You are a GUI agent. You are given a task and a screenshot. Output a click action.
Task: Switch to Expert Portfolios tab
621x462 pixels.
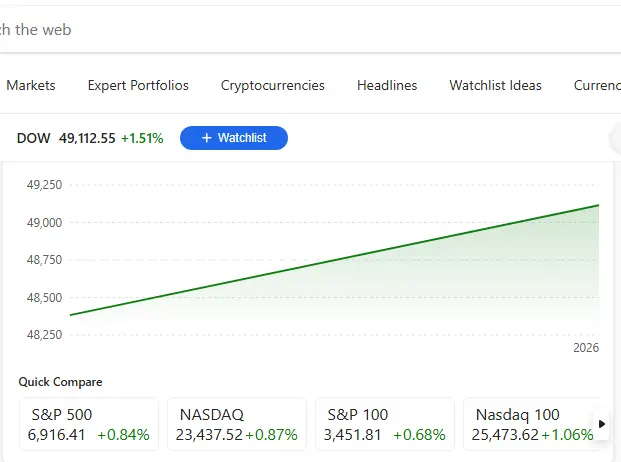click(x=138, y=85)
